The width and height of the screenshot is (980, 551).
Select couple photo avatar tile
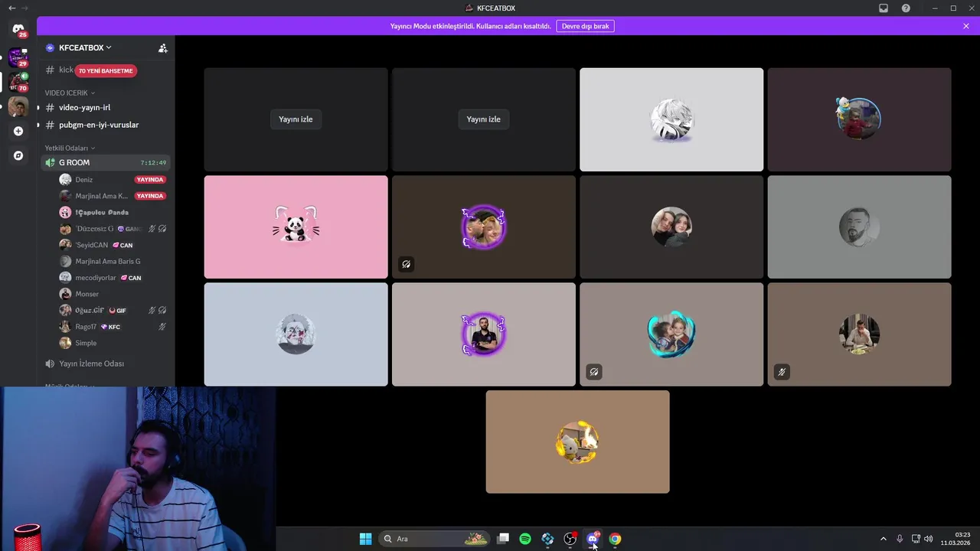click(x=671, y=227)
